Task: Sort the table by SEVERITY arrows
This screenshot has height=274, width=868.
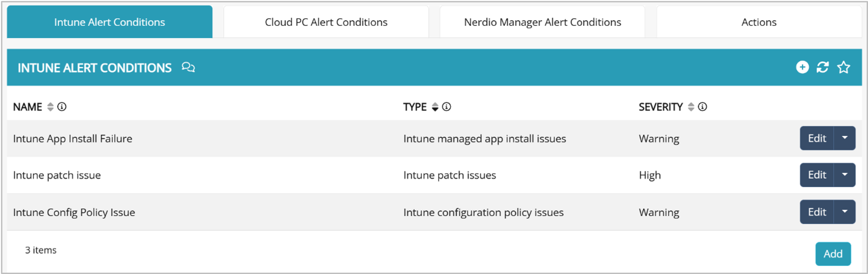Action: (x=691, y=107)
